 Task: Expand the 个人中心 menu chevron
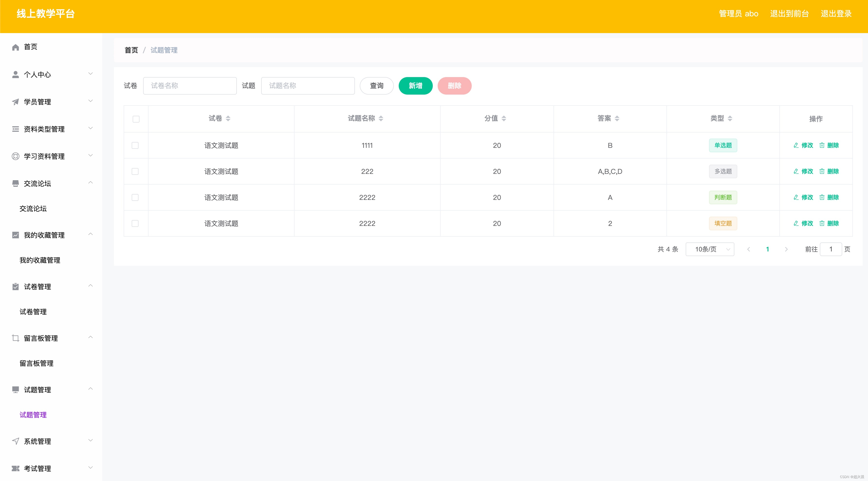[90, 74]
